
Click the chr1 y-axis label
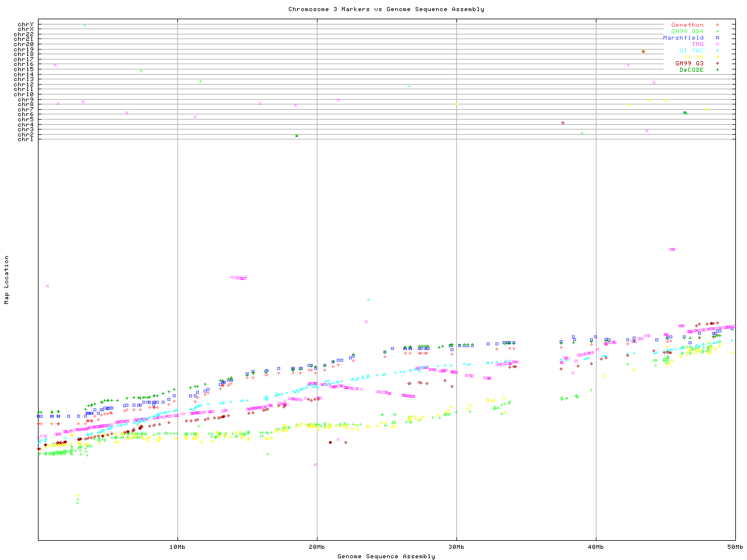[26, 139]
